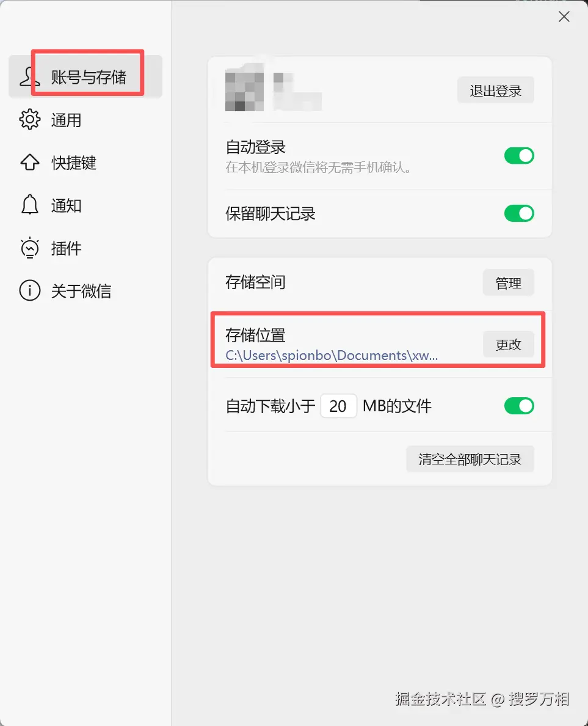The height and width of the screenshot is (726, 588).
Task: Click the gear icon for 通用
Action: coord(29,120)
